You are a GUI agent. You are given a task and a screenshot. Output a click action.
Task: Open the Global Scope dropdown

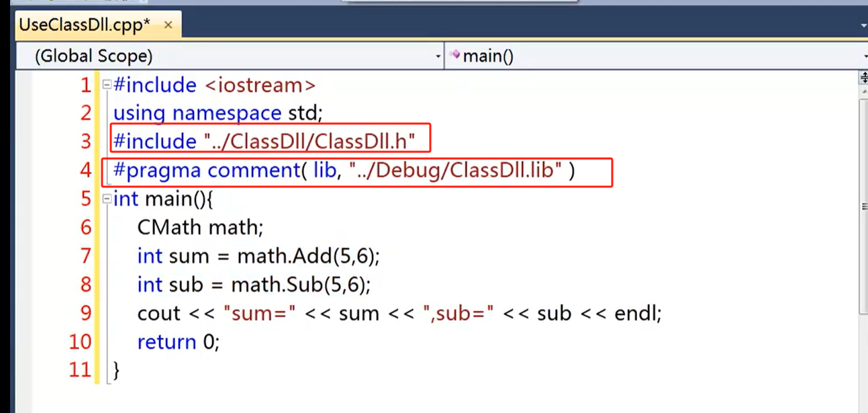(x=230, y=56)
